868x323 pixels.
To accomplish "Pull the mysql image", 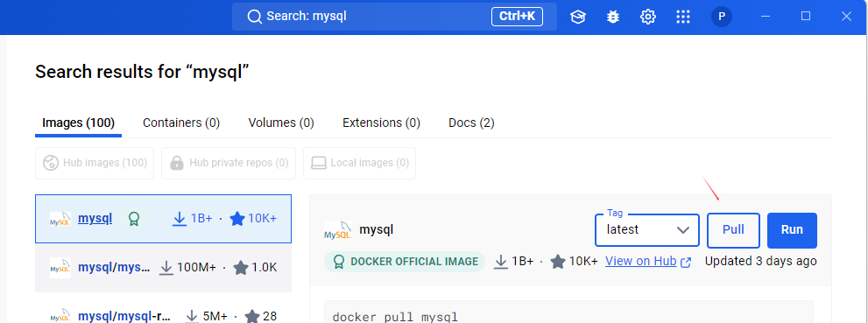I will (733, 229).
